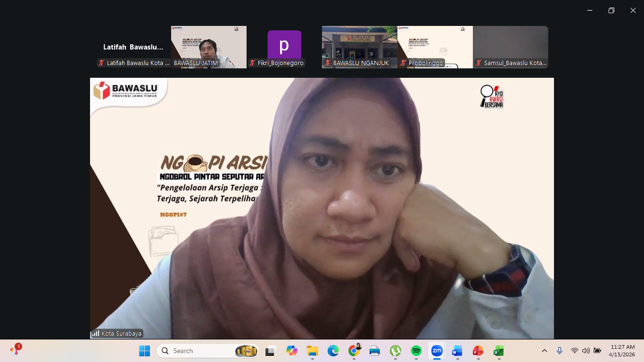Open Excel from the taskbar
Image resolution: width=644 pixels, height=362 pixels.
(498, 351)
